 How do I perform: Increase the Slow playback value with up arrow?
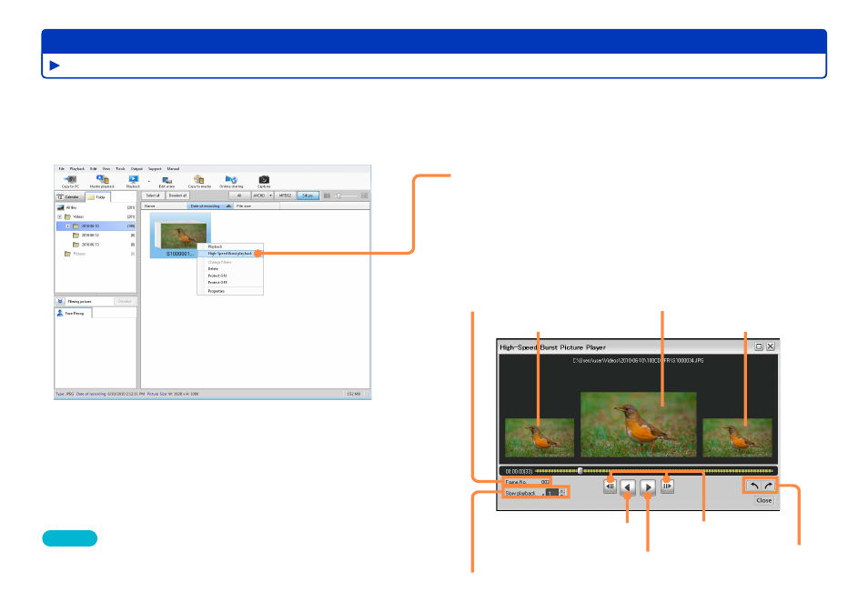click(562, 490)
